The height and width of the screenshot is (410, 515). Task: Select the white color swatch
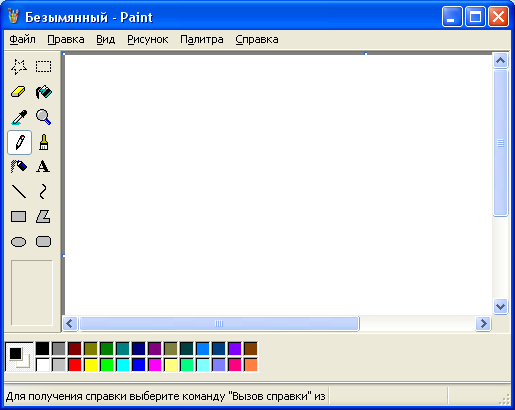coord(42,365)
